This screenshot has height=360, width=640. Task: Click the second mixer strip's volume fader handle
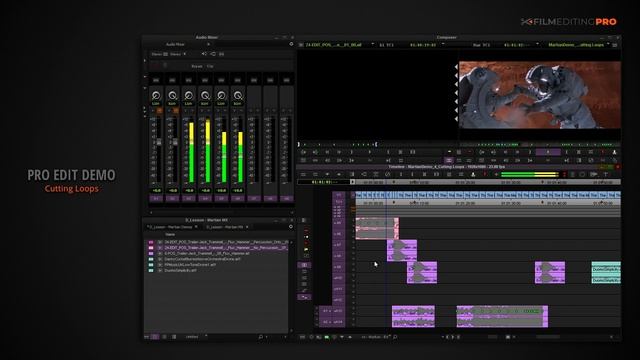click(x=175, y=142)
